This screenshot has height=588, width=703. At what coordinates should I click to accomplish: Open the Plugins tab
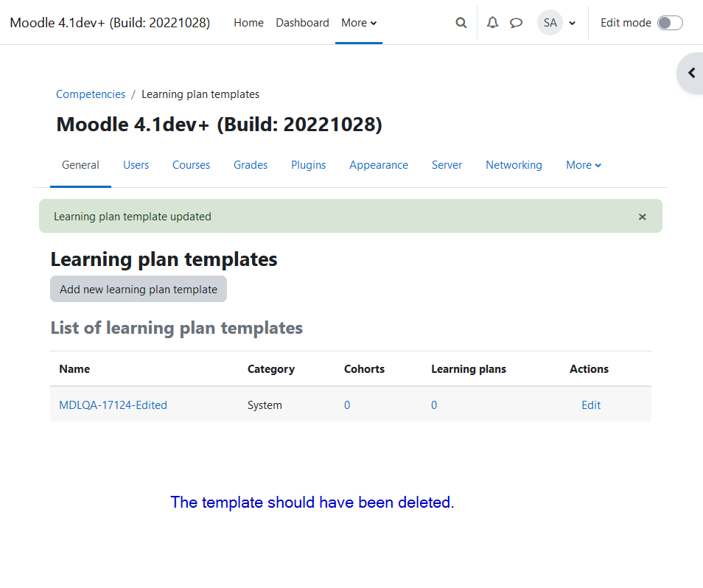tap(308, 165)
